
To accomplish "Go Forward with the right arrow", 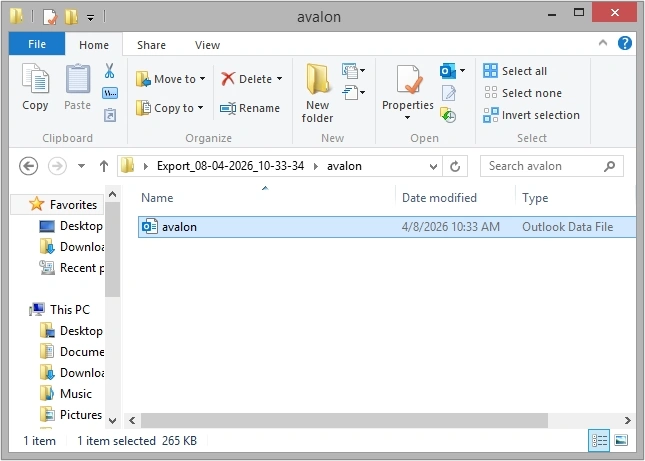I will point(57,166).
